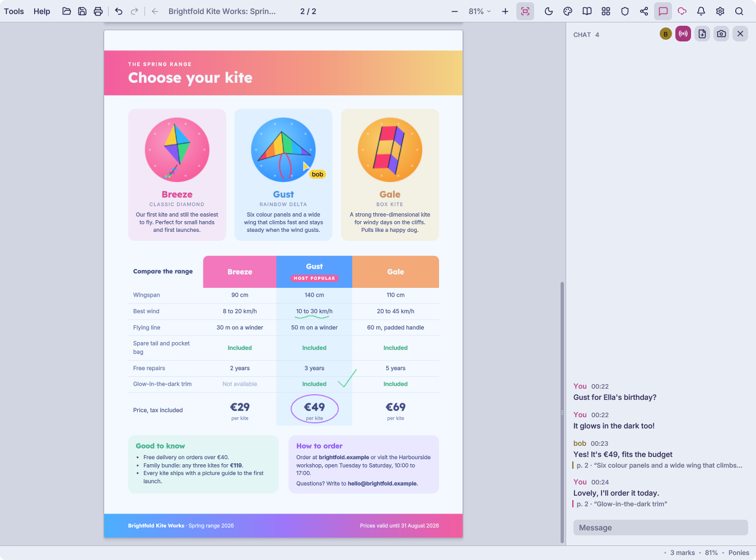Click the '3 marks' status bar entry
Screen dimensions: 756x560
(683, 553)
